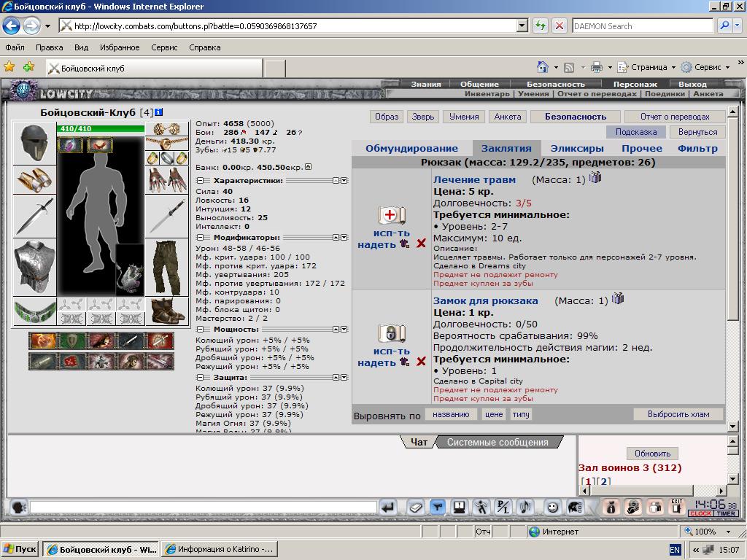The image size is (747, 560).
Task: Sort backpack by названию
Action: (x=451, y=414)
